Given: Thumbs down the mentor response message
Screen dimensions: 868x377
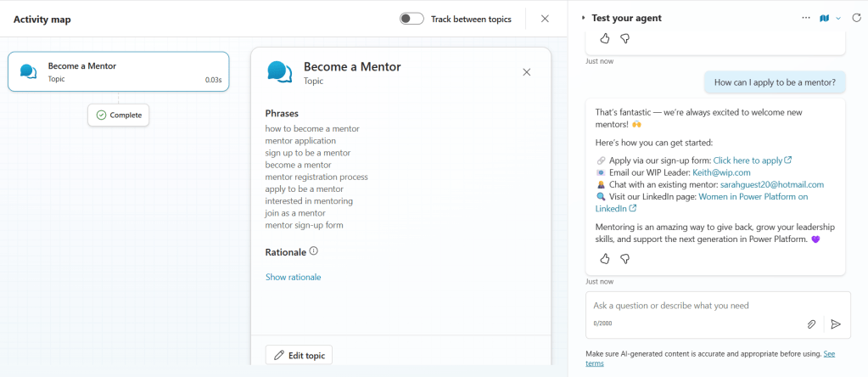Looking at the screenshot, I should [x=624, y=258].
